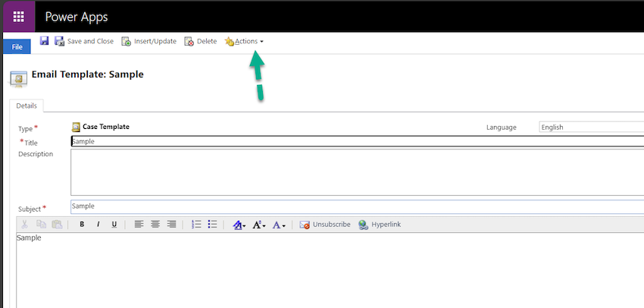Click inside the email body editor
644x308 pixels.
[330, 270]
